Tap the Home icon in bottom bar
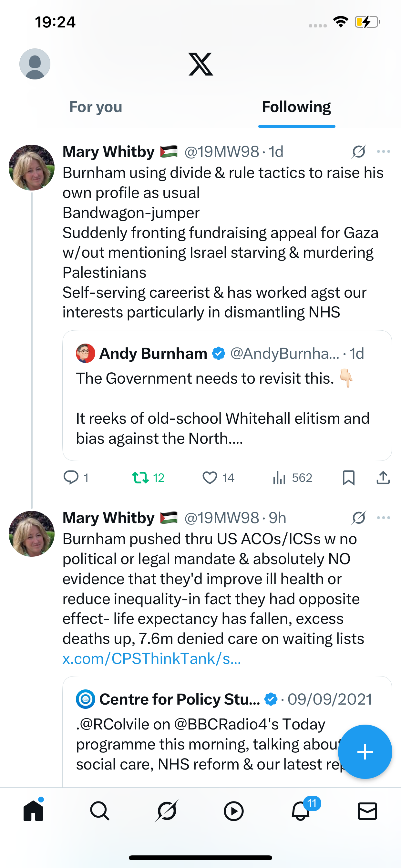 (x=33, y=811)
